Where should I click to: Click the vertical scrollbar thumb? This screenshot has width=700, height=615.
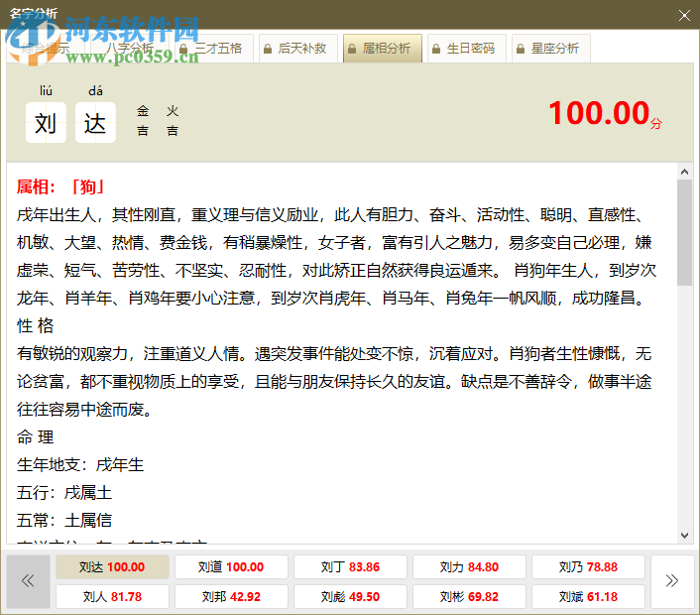coord(684,232)
